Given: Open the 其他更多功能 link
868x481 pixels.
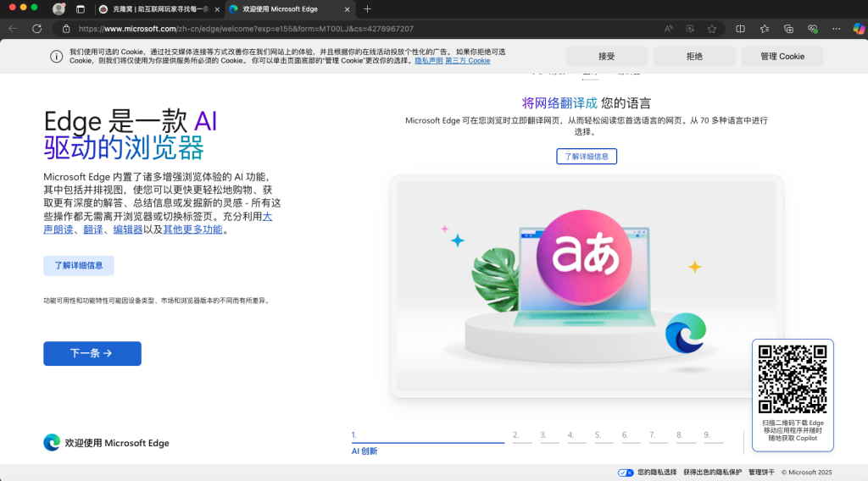Looking at the screenshot, I should [x=192, y=229].
